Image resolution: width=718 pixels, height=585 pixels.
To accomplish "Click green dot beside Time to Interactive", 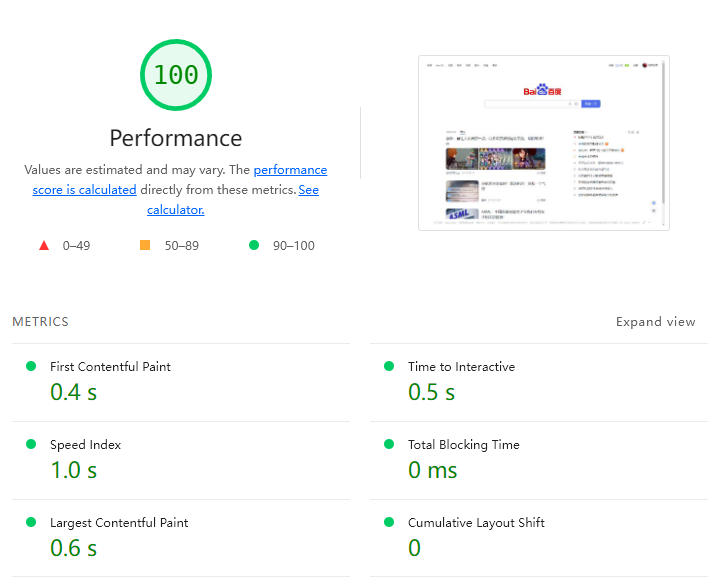I will pos(389,366).
